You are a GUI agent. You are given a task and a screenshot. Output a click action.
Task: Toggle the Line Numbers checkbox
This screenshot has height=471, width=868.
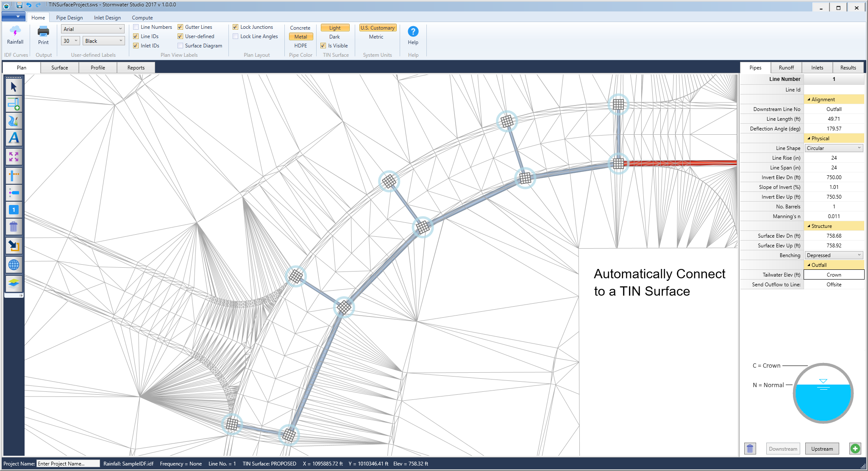[x=136, y=27]
